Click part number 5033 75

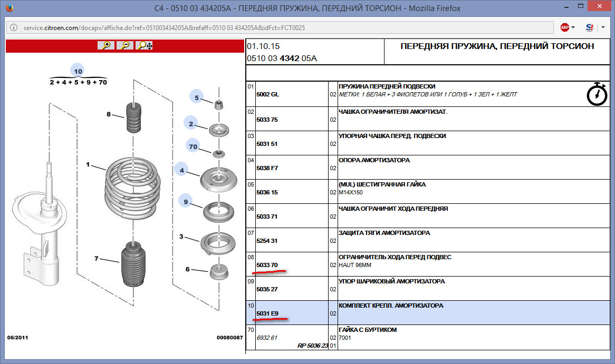pos(267,120)
